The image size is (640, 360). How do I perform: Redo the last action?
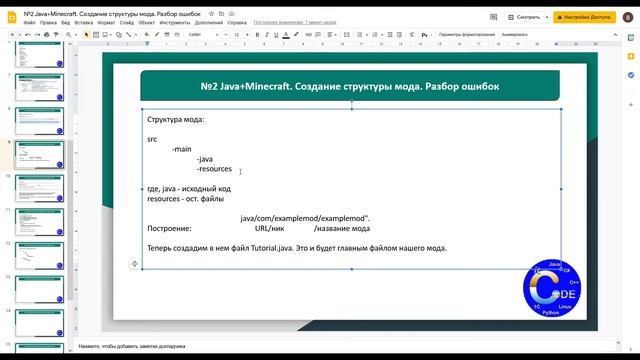pyautogui.click(x=37, y=35)
